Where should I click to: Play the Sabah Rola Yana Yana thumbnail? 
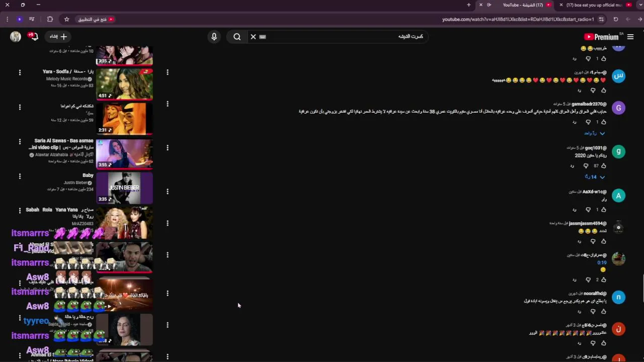coord(124,222)
